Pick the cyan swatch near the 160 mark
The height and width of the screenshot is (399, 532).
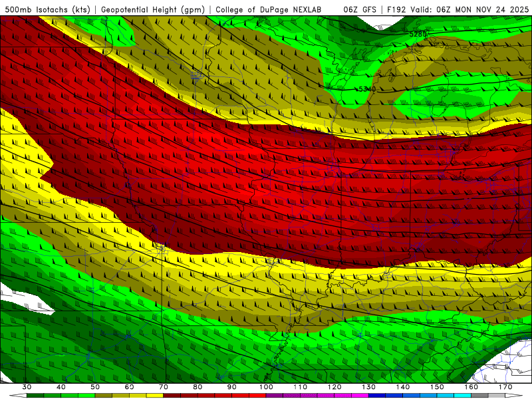point(462,396)
